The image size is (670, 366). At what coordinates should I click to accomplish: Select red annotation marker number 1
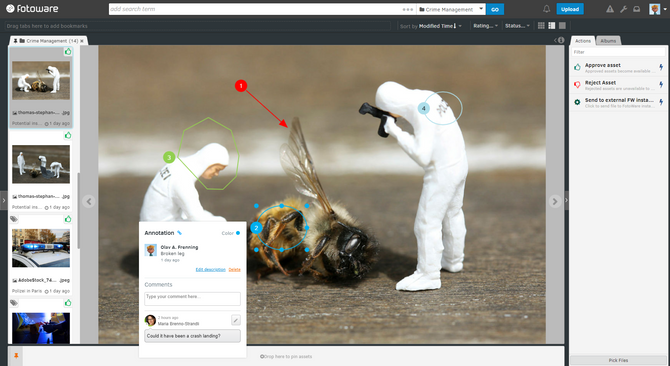[241, 86]
